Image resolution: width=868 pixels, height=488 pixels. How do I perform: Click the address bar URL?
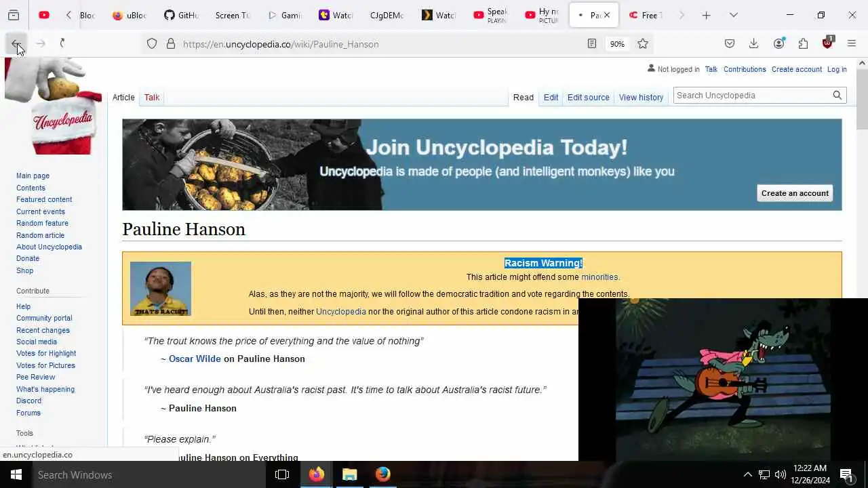point(281,44)
